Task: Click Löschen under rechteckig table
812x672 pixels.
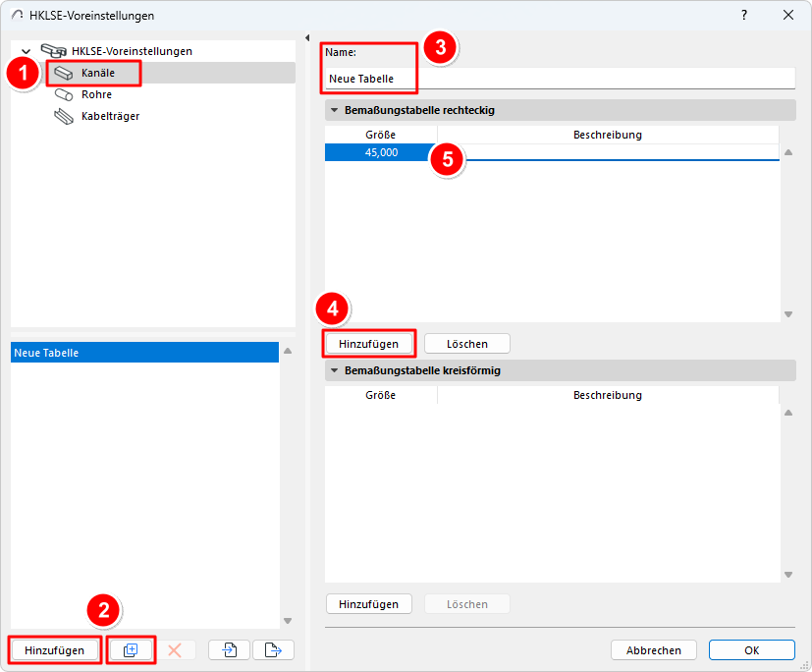Action: coord(467,344)
